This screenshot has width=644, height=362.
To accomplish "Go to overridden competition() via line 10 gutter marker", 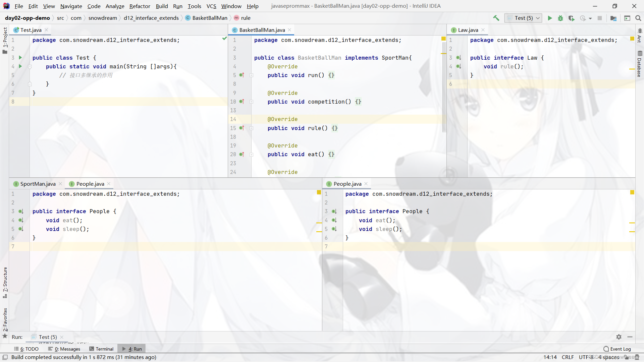I will coord(241,102).
